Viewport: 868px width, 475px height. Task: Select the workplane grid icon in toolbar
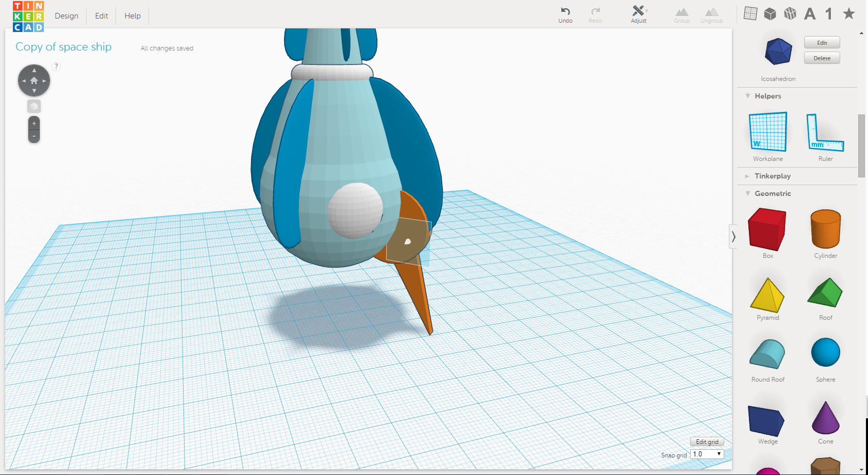coord(750,13)
